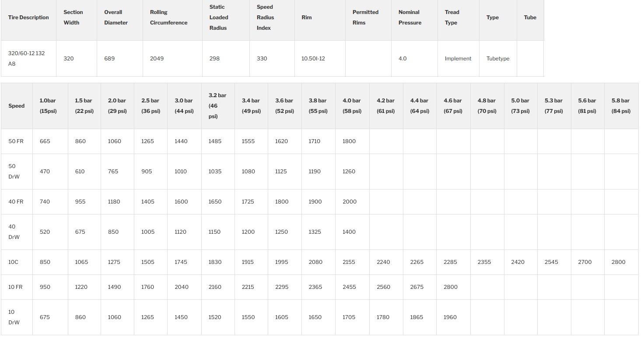
Task: Click the 40 DrW row label
Action: point(14,232)
